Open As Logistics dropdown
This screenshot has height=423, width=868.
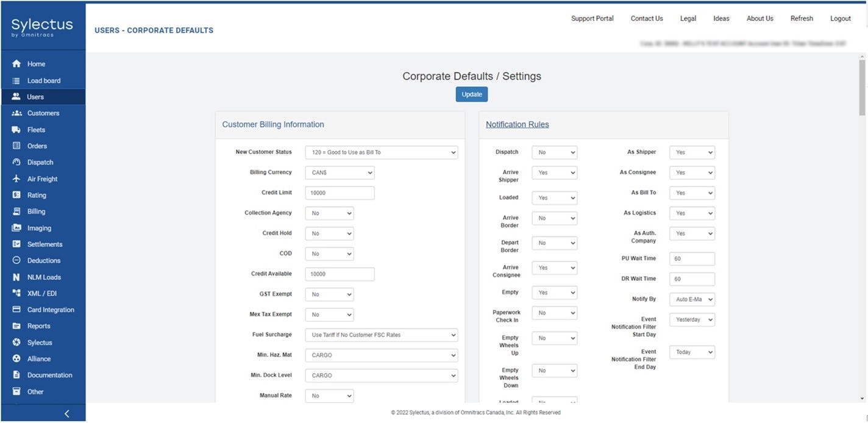coord(692,213)
